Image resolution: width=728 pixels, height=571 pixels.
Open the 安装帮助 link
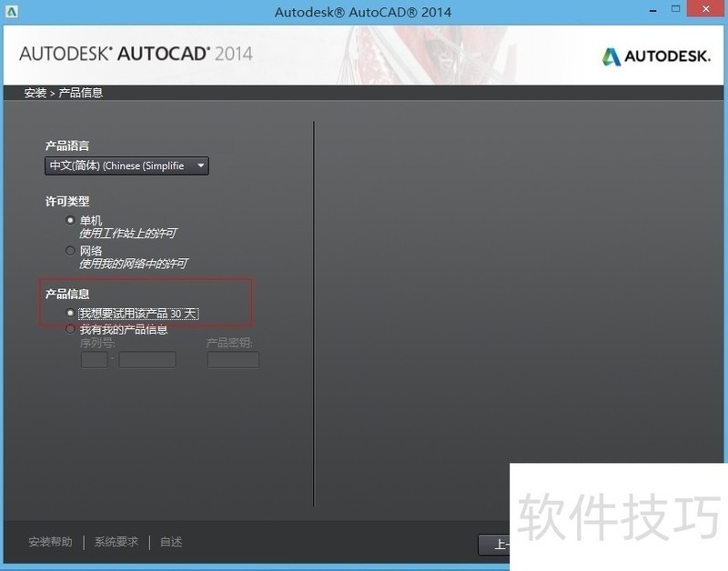pyautogui.click(x=51, y=542)
